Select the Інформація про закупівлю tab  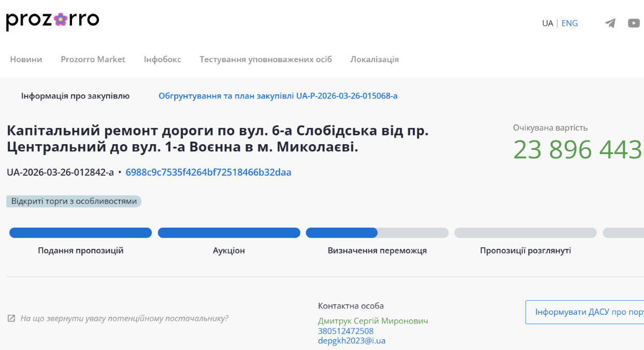click(x=75, y=96)
